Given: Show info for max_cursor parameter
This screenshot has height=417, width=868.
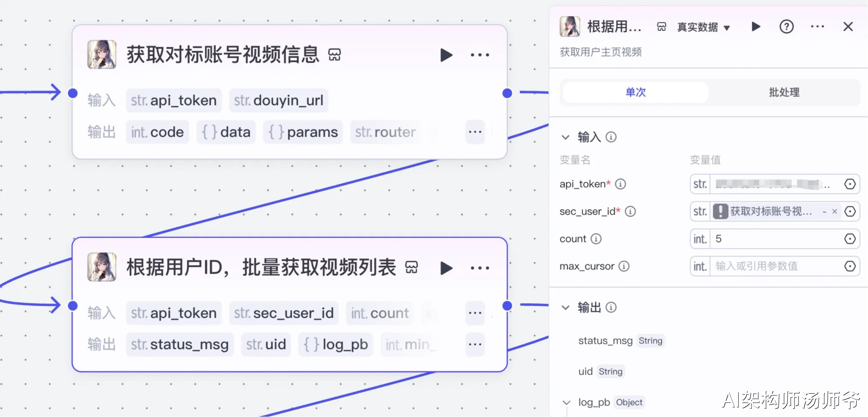Looking at the screenshot, I should 624,266.
